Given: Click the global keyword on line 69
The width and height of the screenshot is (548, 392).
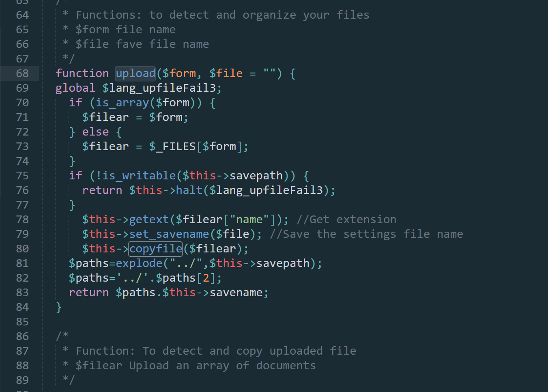Looking at the screenshot, I should (x=75, y=88).
